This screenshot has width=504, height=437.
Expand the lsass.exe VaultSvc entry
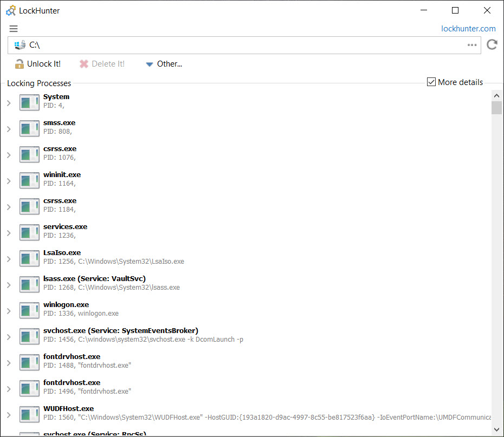click(x=9, y=285)
